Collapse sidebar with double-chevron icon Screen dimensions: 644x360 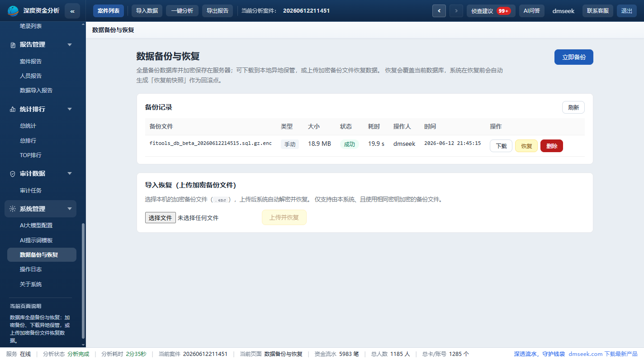point(72,11)
